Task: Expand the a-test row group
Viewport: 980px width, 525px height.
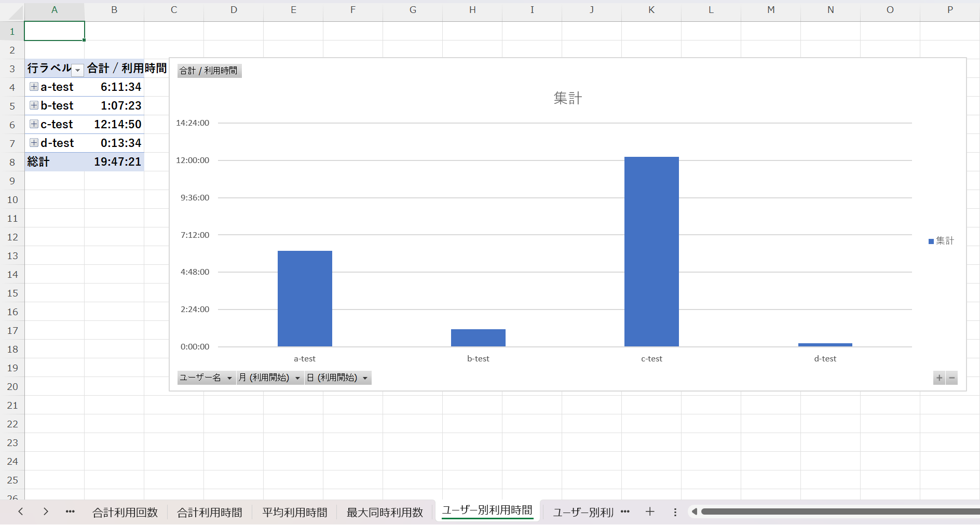Action: [34, 87]
